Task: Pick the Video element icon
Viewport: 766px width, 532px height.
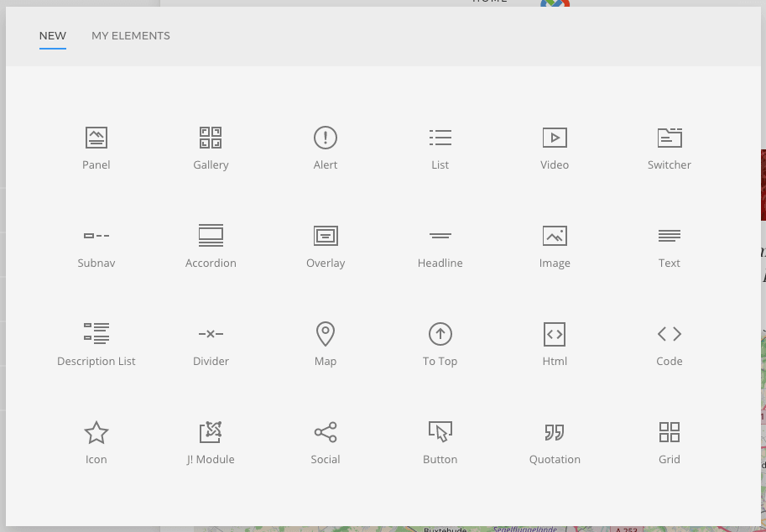Action: [x=555, y=138]
